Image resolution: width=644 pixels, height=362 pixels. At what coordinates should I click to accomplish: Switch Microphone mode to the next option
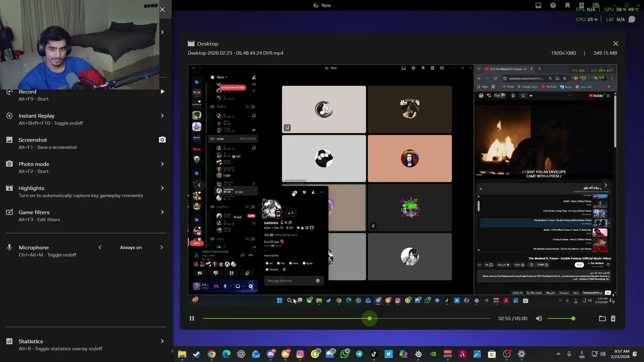[162, 247]
